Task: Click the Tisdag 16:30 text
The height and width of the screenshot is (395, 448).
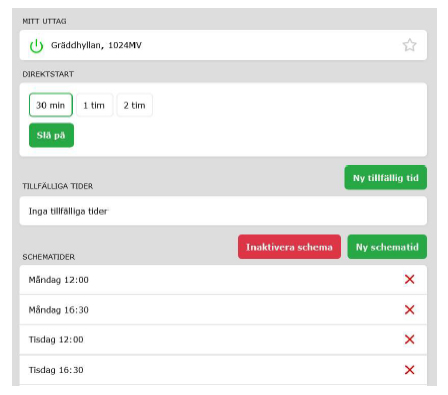Action: 56,370
